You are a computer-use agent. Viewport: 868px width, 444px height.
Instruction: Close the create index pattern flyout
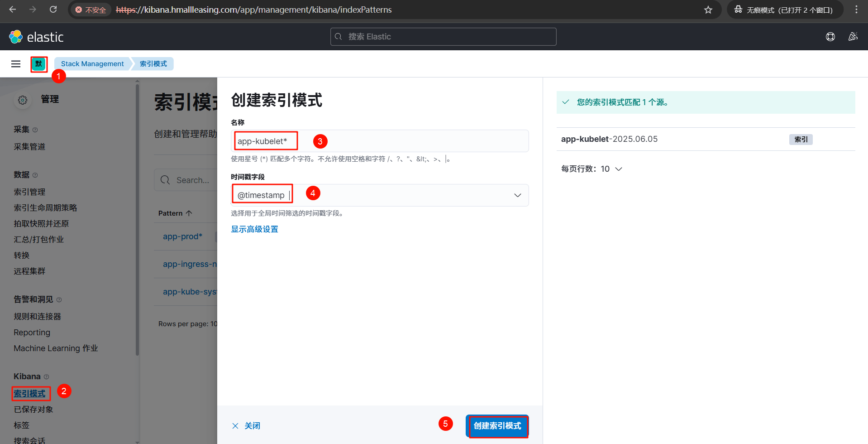coord(246,426)
